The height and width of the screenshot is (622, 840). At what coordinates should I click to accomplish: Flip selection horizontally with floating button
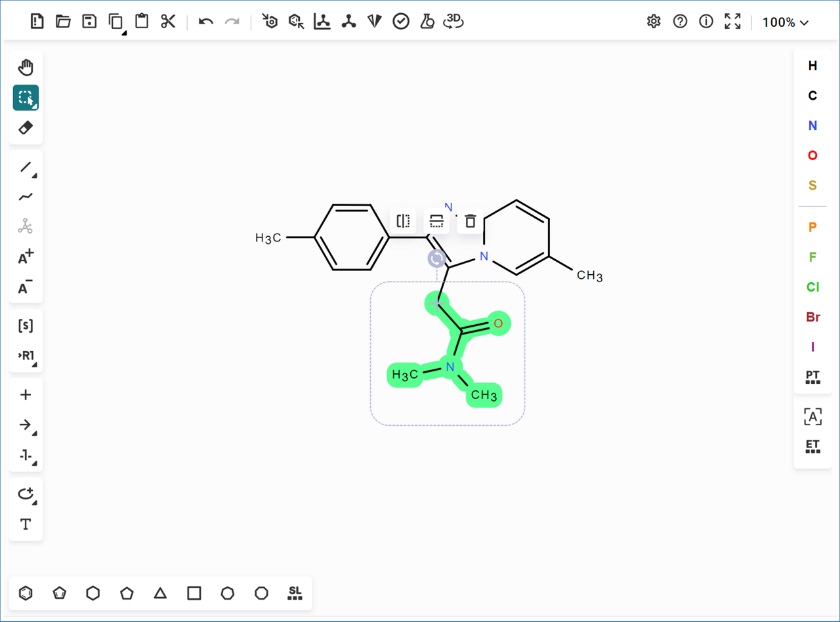point(403,221)
